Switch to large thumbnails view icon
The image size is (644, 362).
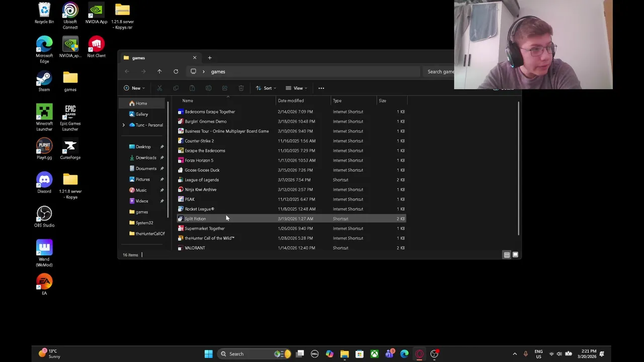515,255
